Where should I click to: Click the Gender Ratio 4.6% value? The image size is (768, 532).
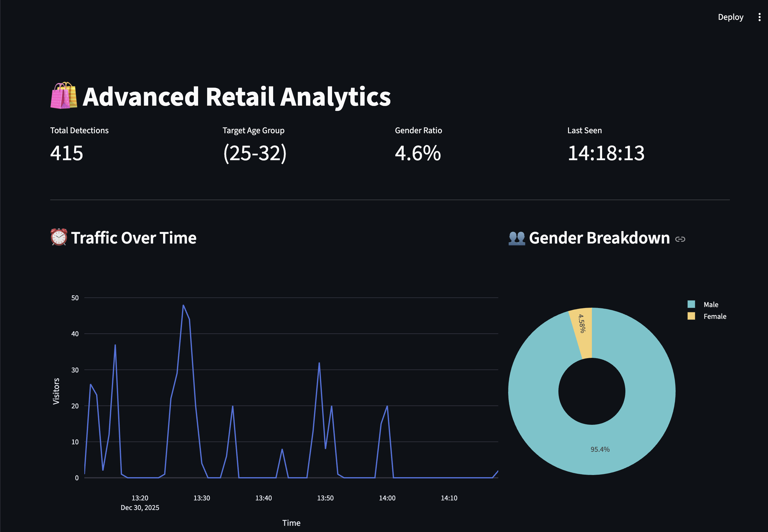[418, 153]
